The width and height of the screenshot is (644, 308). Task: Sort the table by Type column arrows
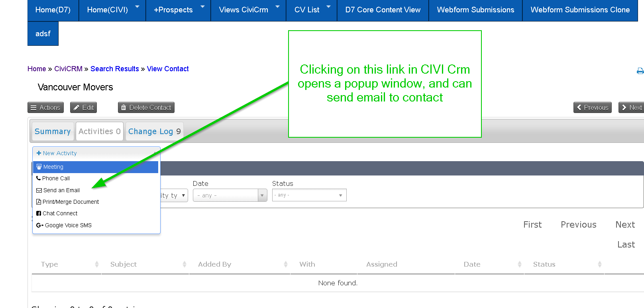tap(97, 264)
